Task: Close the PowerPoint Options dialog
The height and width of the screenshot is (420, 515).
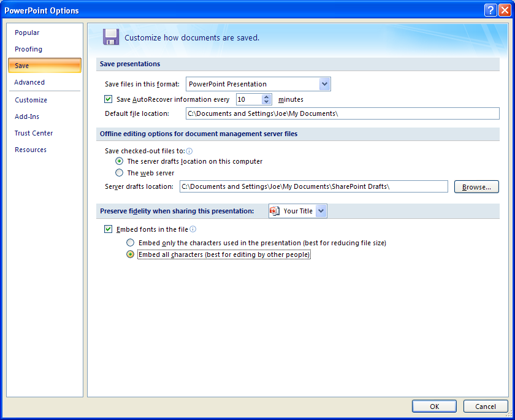Action: click(x=505, y=10)
